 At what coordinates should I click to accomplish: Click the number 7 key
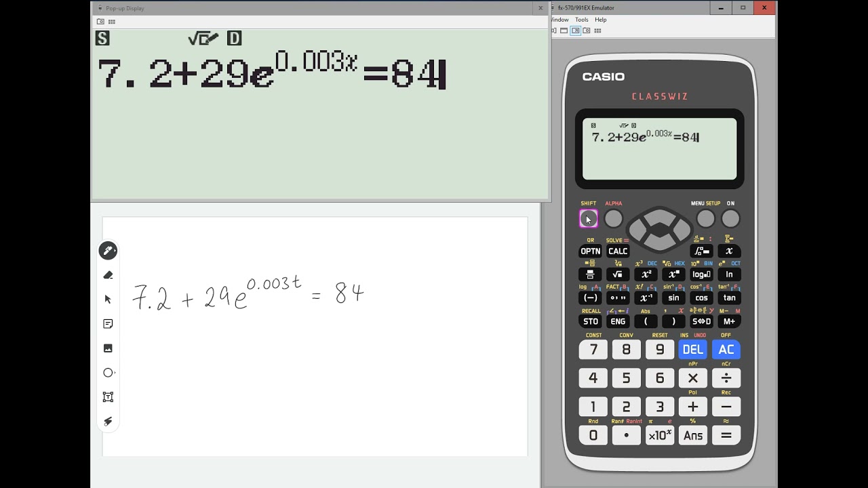[x=593, y=350]
